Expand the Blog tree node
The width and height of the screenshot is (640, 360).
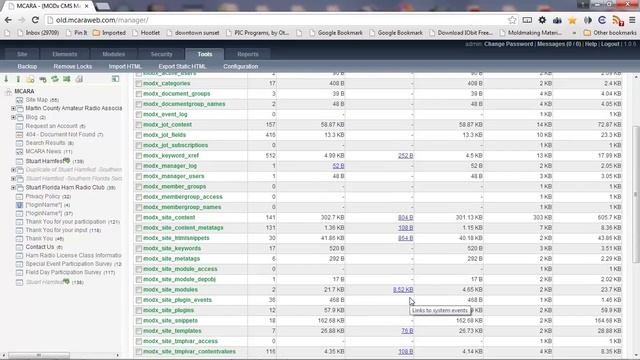click(x=13, y=117)
